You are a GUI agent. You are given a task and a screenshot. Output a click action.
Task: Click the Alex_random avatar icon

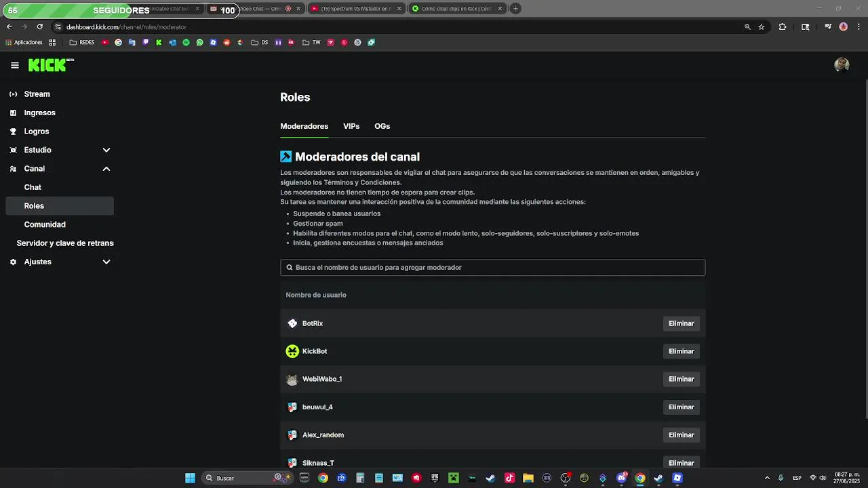coord(292,435)
